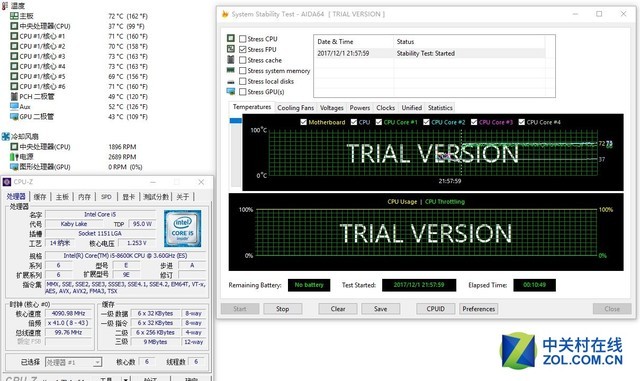Viewport: 640px width, 381px height.
Task: Open the 缓存 tab in CPU-Z
Action: [40, 197]
